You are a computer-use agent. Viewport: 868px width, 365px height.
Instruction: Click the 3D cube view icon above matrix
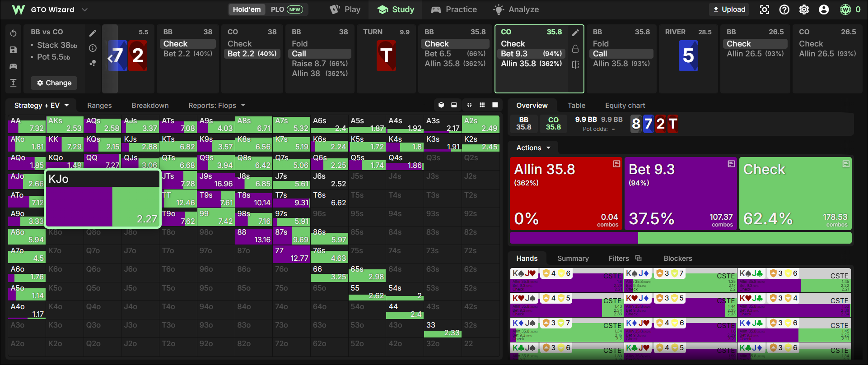(441, 105)
